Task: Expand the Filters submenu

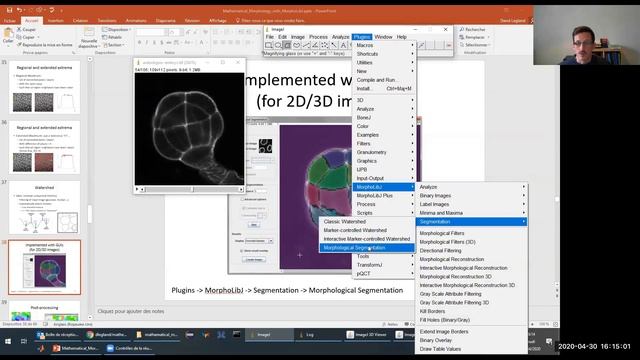Action: tap(384, 144)
